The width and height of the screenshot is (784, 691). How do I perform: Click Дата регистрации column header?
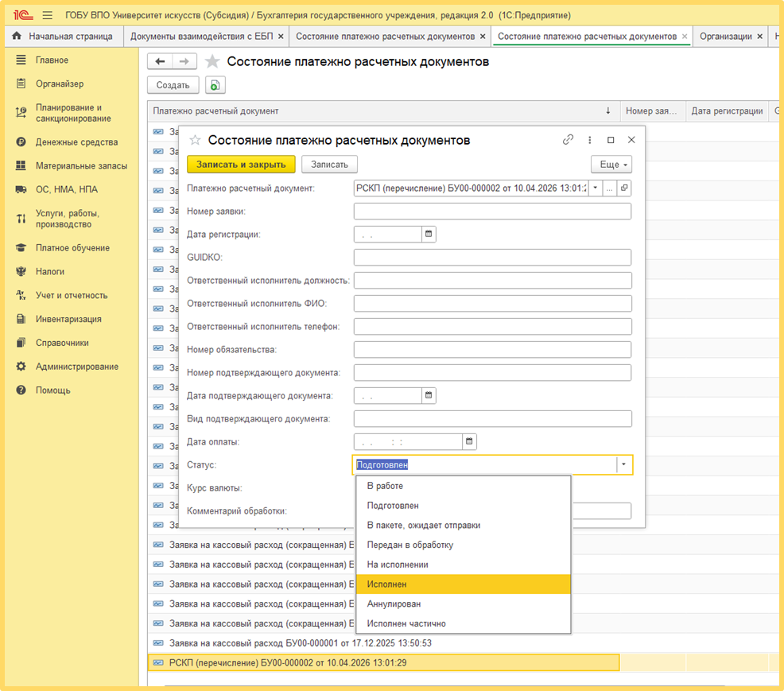(x=727, y=111)
